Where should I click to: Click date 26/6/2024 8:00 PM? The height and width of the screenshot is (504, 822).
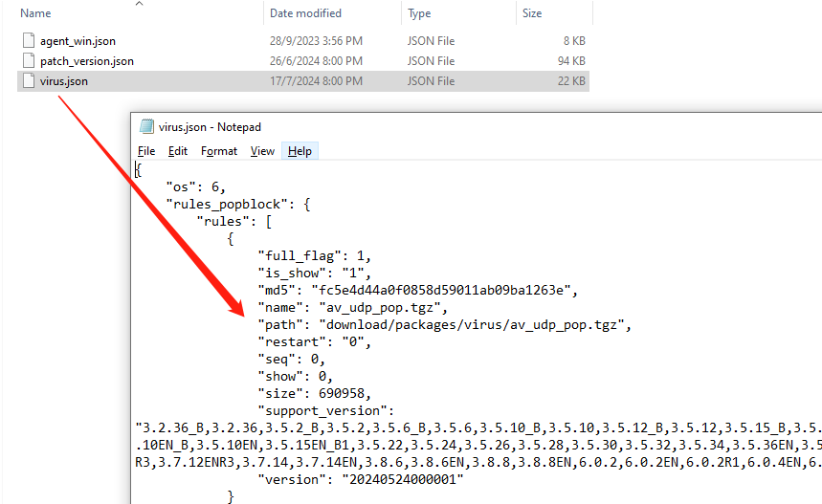coord(316,61)
